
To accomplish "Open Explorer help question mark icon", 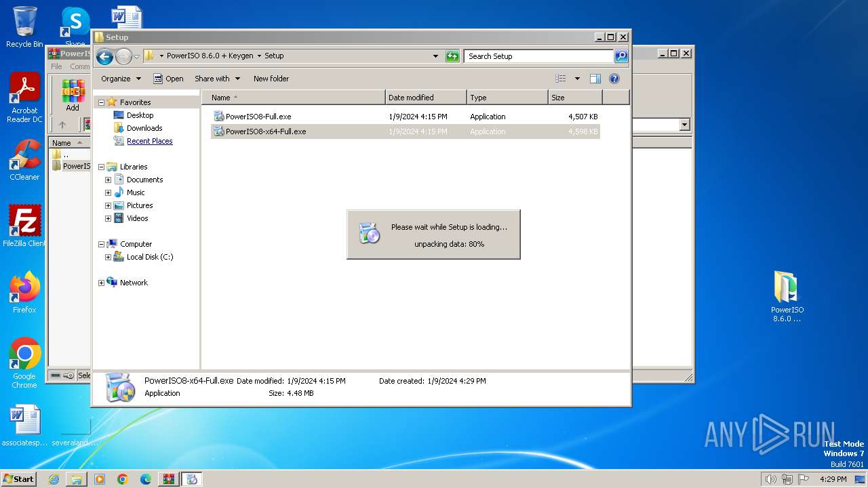I will tap(614, 79).
